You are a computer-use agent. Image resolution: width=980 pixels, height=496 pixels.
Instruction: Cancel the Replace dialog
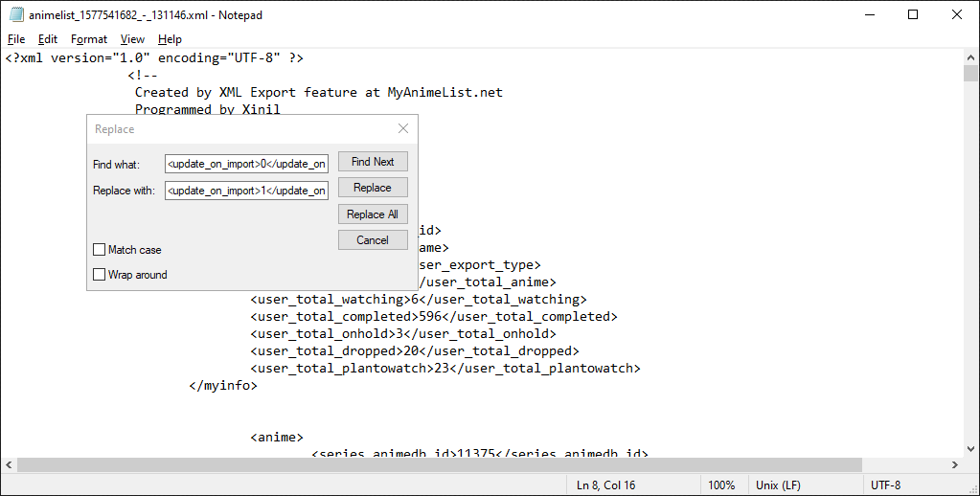[x=373, y=240]
